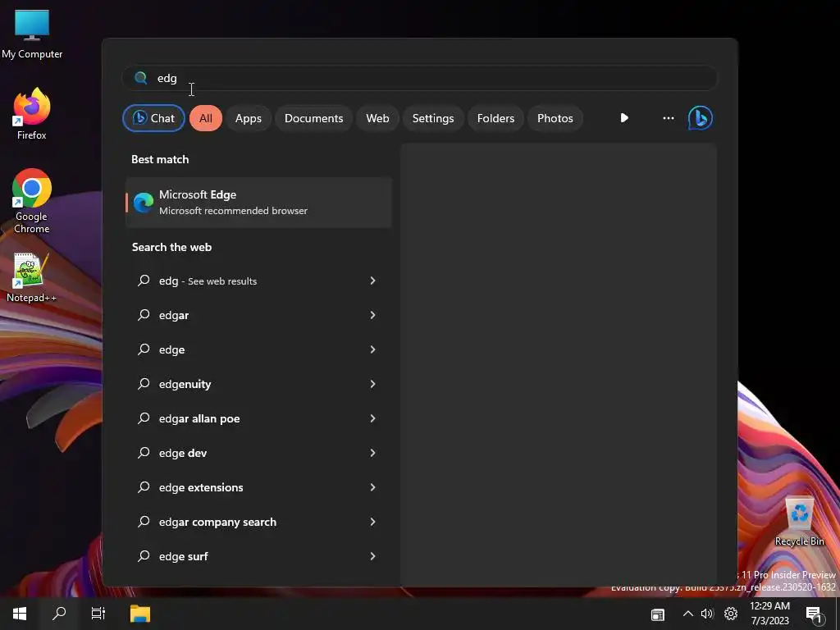Open the clock and date in taskbar

pyautogui.click(x=769, y=614)
